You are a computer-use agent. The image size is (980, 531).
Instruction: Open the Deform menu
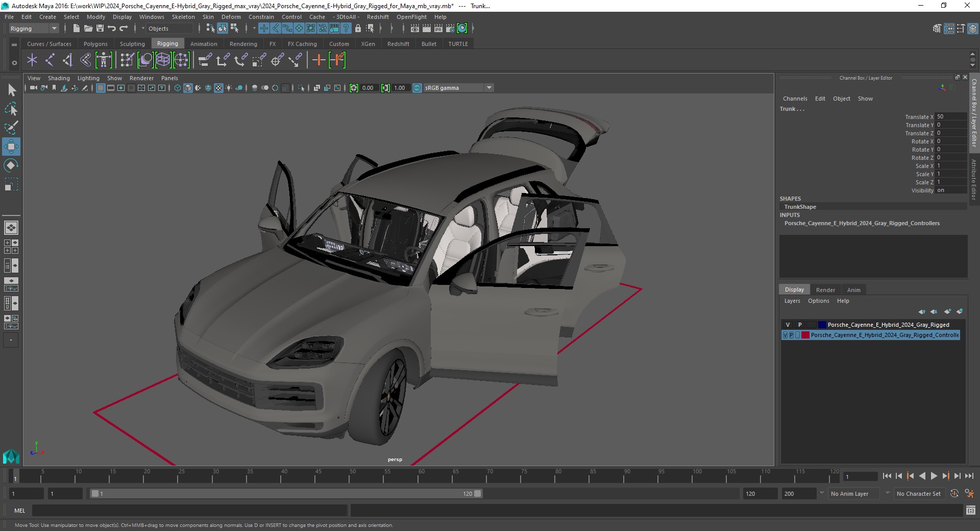click(231, 17)
